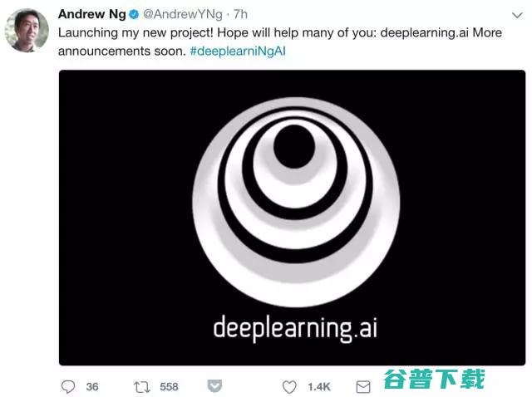Open the Andrew Ng display name link
This screenshot has height=397, width=532.
coord(92,14)
